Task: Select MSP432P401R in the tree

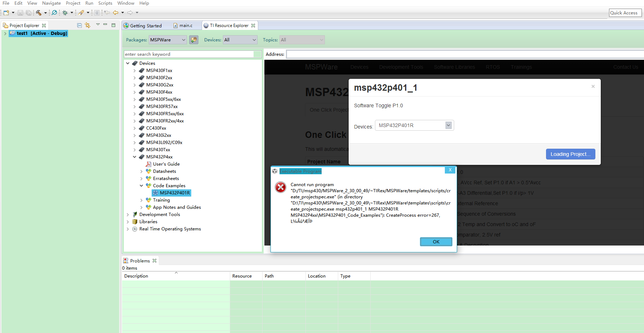Action: (171, 193)
